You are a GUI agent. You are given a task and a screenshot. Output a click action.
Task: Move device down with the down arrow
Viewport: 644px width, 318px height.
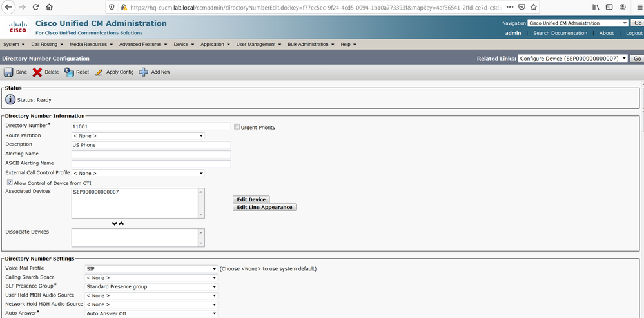tap(115, 224)
